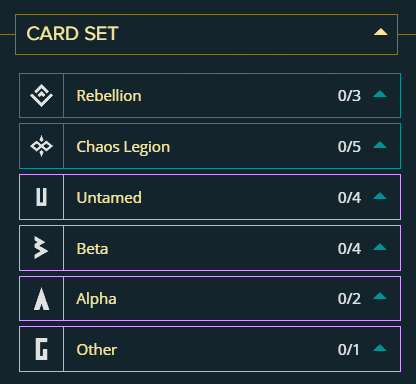Click the Alpha 0/2 counter

tap(349, 299)
